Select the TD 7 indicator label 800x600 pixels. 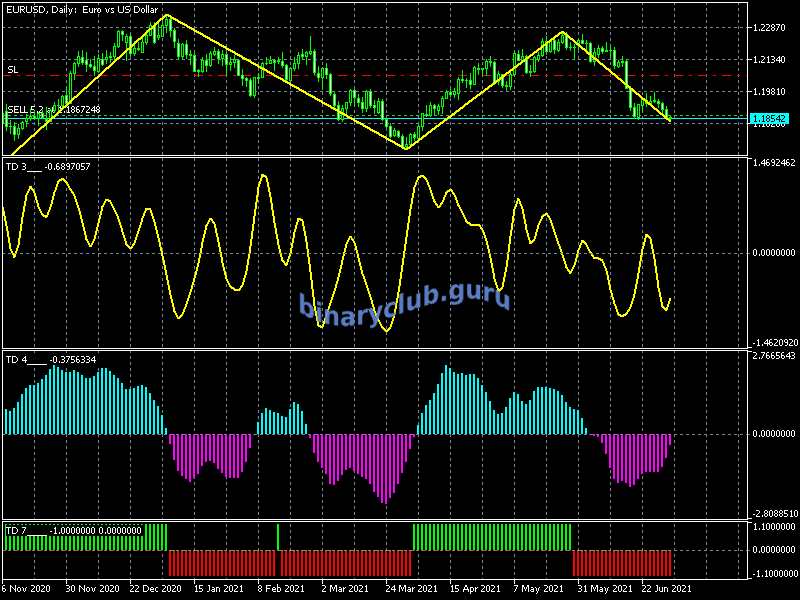point(16,529)
